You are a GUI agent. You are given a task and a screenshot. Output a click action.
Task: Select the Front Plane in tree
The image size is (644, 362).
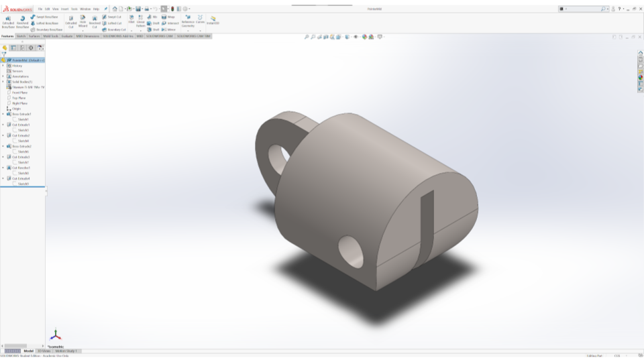coord(19,93)
